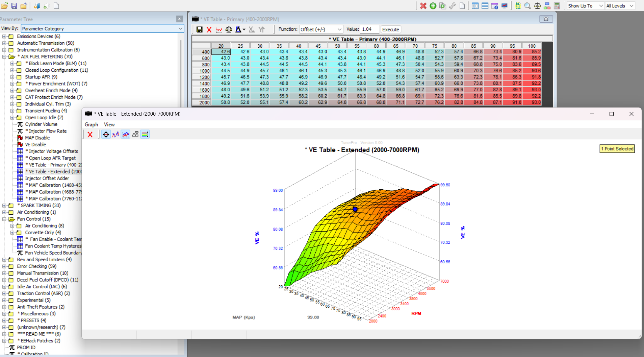Open the View menu in Extended window
The image size is (644, 357).
click(109, 124)
